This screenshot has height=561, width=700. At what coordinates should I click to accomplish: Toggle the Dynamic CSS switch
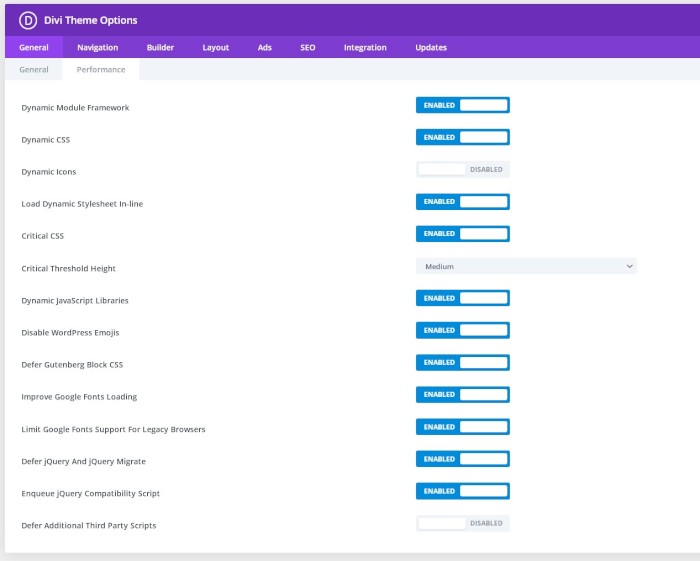point(463,137)
